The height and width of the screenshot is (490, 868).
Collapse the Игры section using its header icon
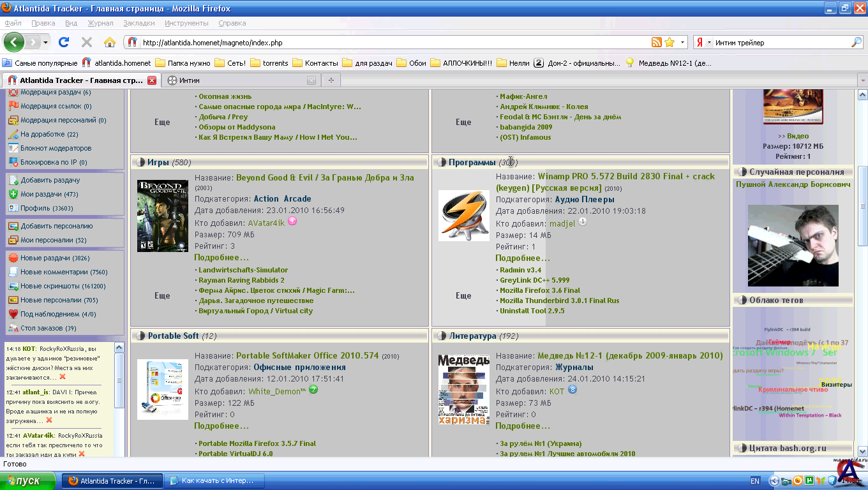[139, 162]
